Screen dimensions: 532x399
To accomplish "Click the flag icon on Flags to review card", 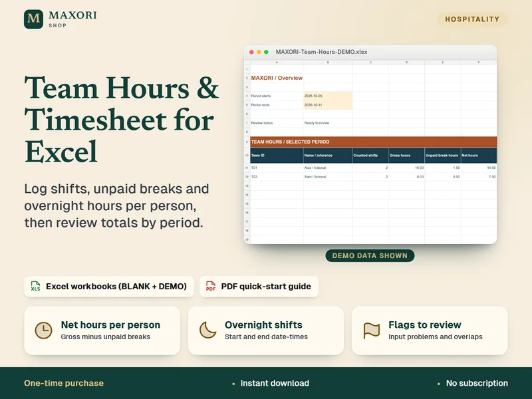I will click(x=372, y=331).
